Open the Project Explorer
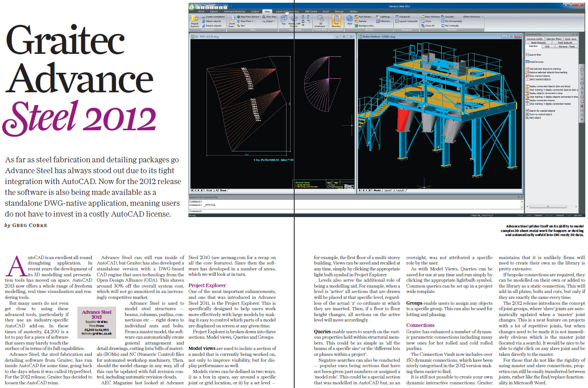Viewport: 588px width, 388px height. (x=195, y=22)
